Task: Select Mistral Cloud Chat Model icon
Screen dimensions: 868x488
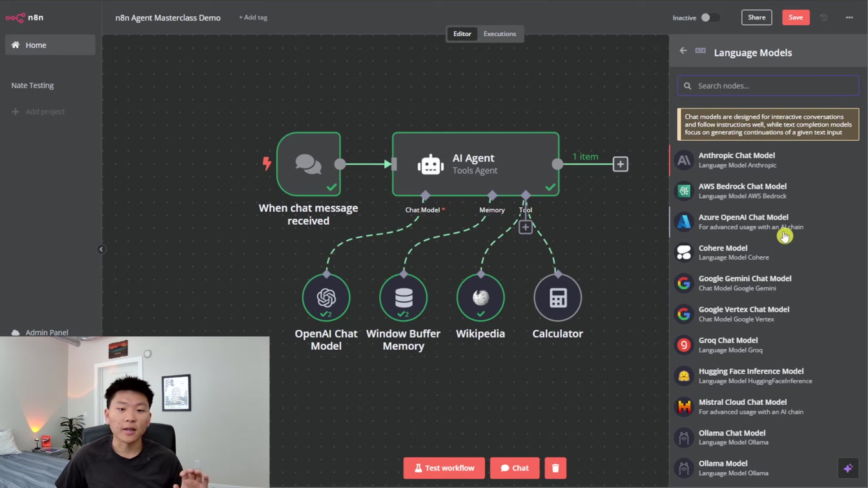Action: pos(684,407)
